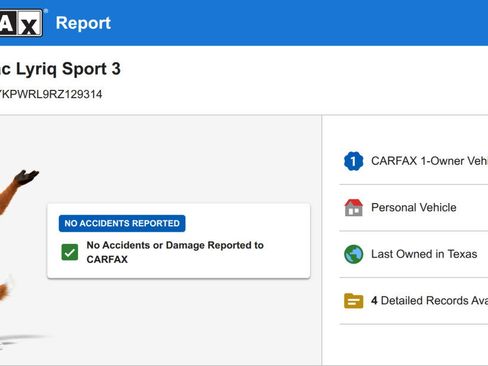This screenshot has height=366, width=488.
Task: Click the blue 1-Owner badge icon
Action: (x=353, y=161)
